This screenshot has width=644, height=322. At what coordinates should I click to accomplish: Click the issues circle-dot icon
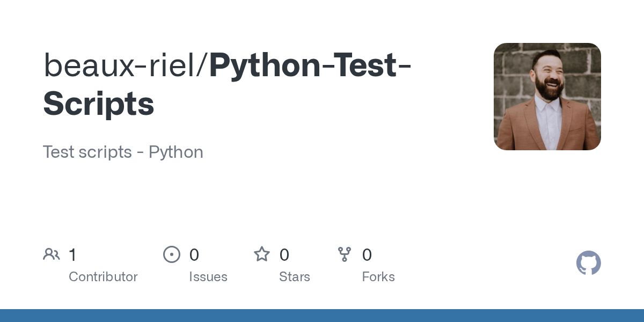pyautogui.click(x=172, y=254)
